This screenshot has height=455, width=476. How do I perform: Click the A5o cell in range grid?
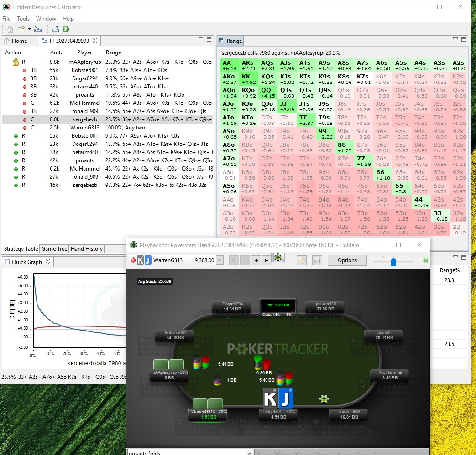point(230,188)
